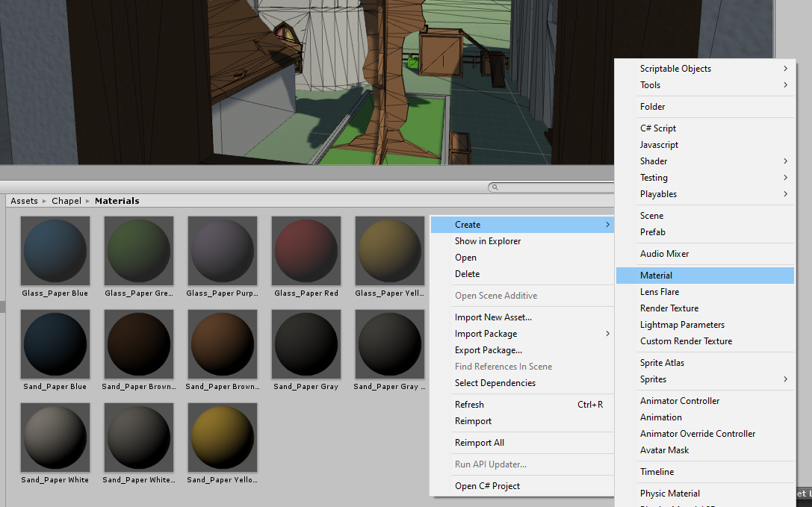Create a Lens Flare asset
Screen dimensions: 812x507
pos(659,292)
